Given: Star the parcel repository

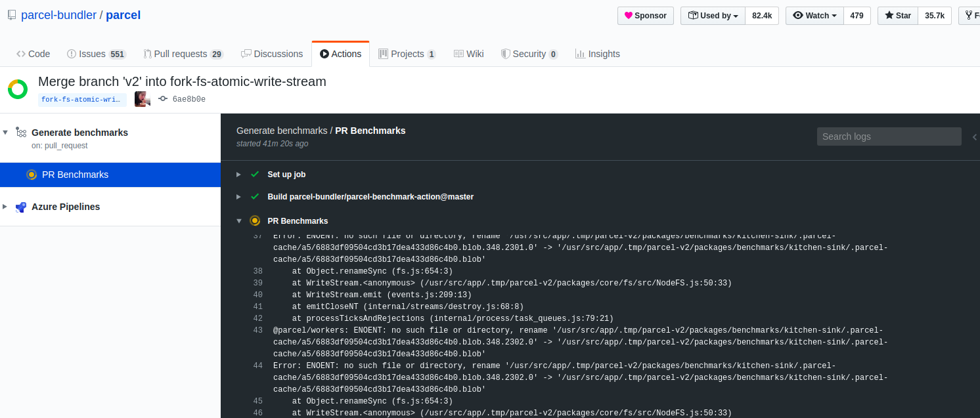Looking at the screenshot, I should 898,16.
